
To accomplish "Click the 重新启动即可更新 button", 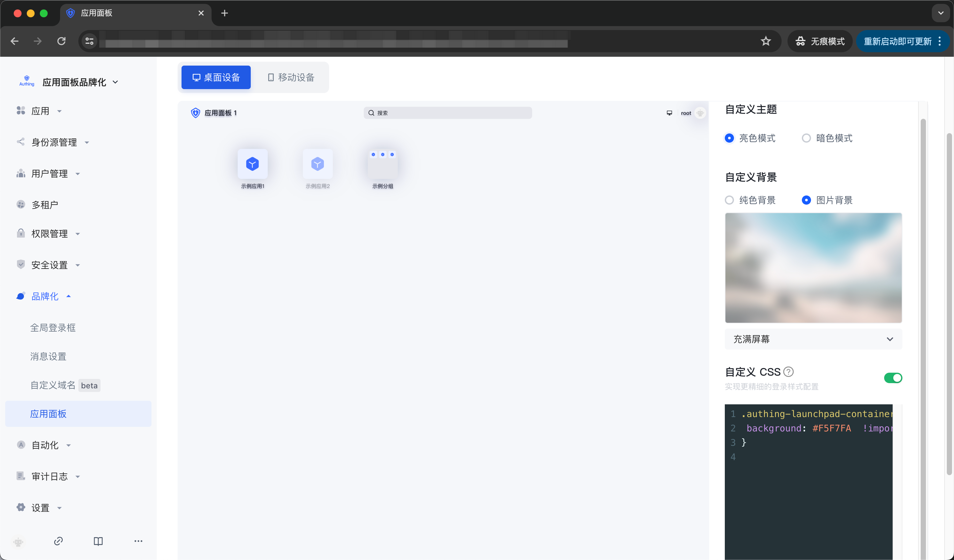I will coord(897,41).
